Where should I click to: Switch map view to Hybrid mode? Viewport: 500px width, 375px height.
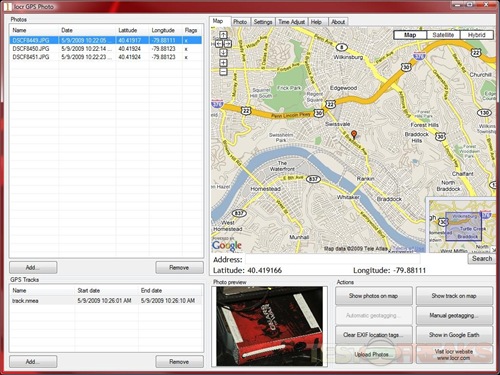(476, 35)
